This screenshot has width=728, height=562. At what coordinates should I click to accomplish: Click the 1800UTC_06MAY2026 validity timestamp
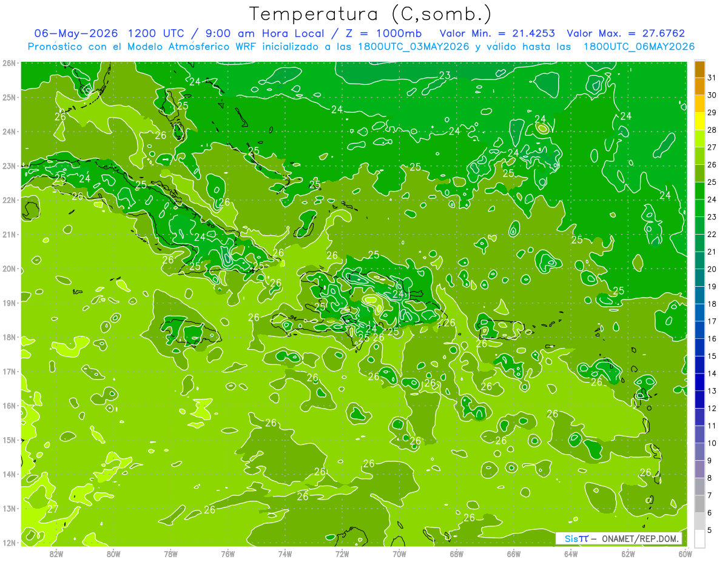click(x=639, y=47)
